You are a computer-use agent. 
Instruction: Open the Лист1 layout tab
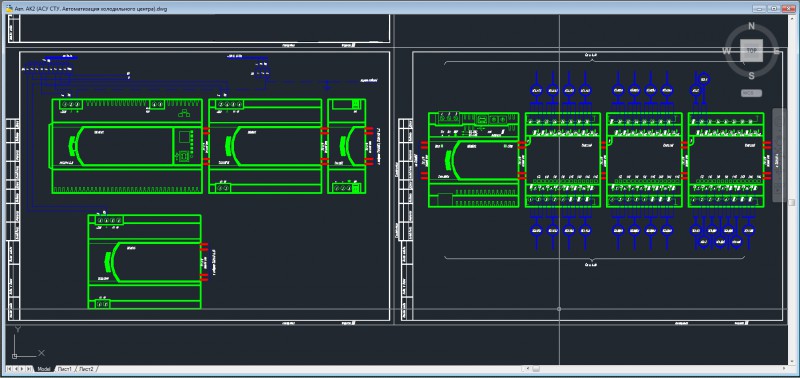coord(65,369)
